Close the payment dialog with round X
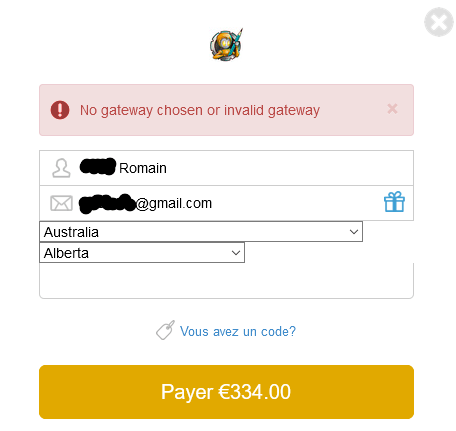The width and height of the screenshot is (456, 431). [439, 22]
